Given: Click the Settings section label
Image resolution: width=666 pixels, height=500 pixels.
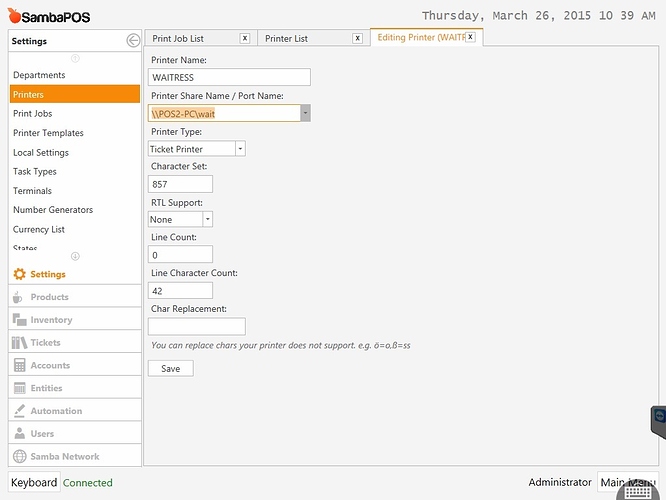Looking at the screenshot, I should pyautogui.click(x=48, y=274).
